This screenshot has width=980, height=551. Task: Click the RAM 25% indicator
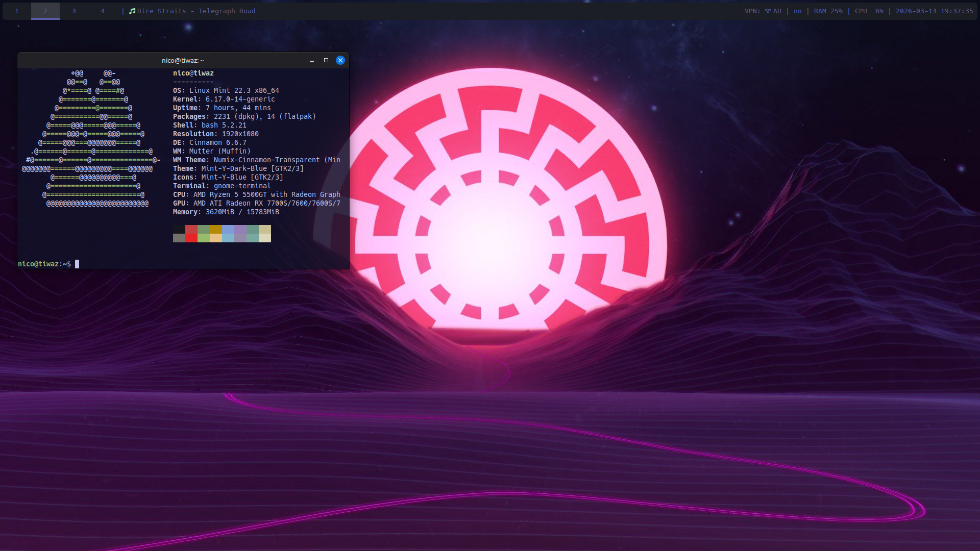[x=828, y=11]
